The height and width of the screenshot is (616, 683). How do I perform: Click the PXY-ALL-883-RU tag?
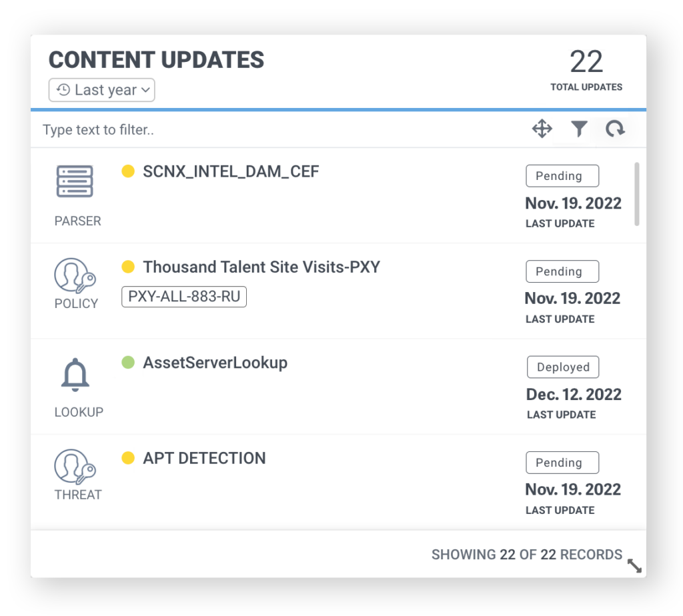pos(184,297)
